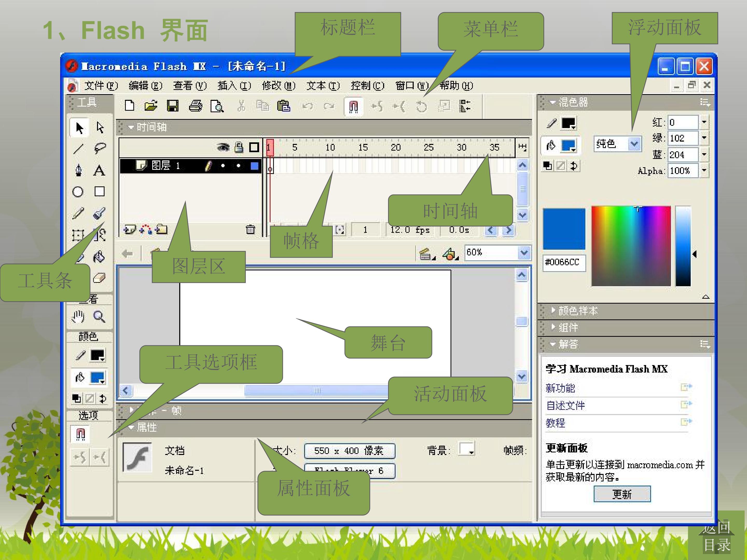Pick a hue in the mixer color spectrum
747x560 pixels.
coord(631,246)
